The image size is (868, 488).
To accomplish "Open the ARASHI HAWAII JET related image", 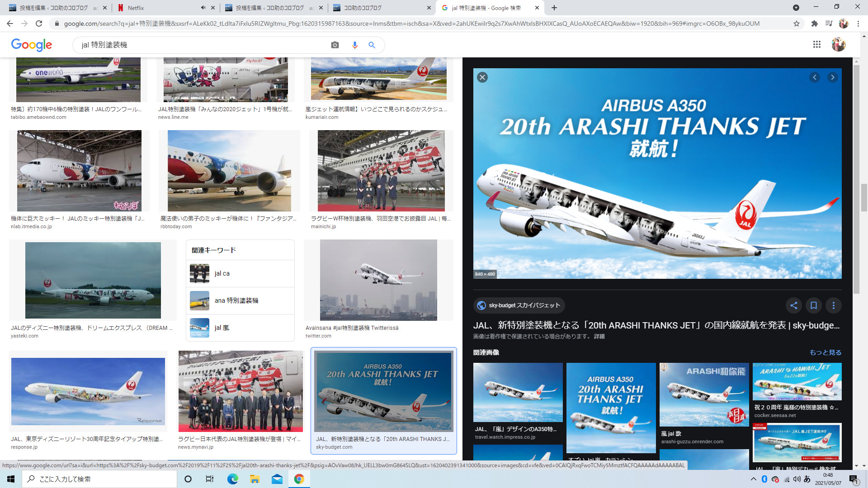I will coord(797,381).
